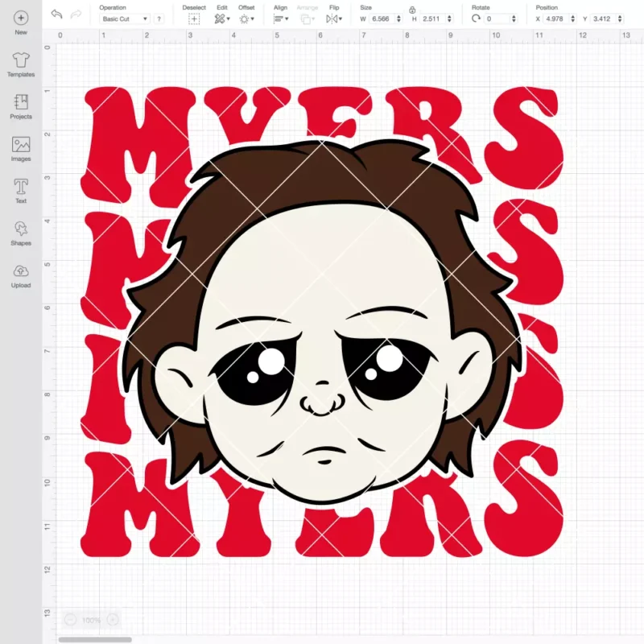Image resolution: width=644 pixels, height=644 pixels.
Task: Open the Shapes panel
Action: coord(21,233)
